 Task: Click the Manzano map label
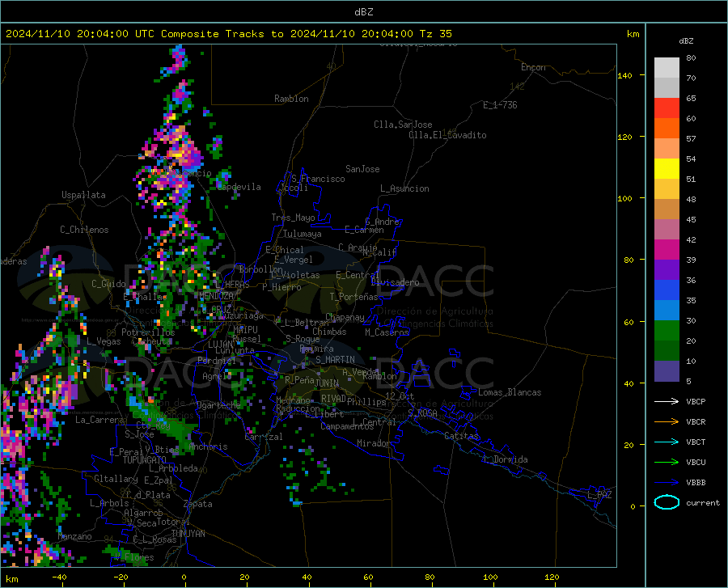[74, 536]
